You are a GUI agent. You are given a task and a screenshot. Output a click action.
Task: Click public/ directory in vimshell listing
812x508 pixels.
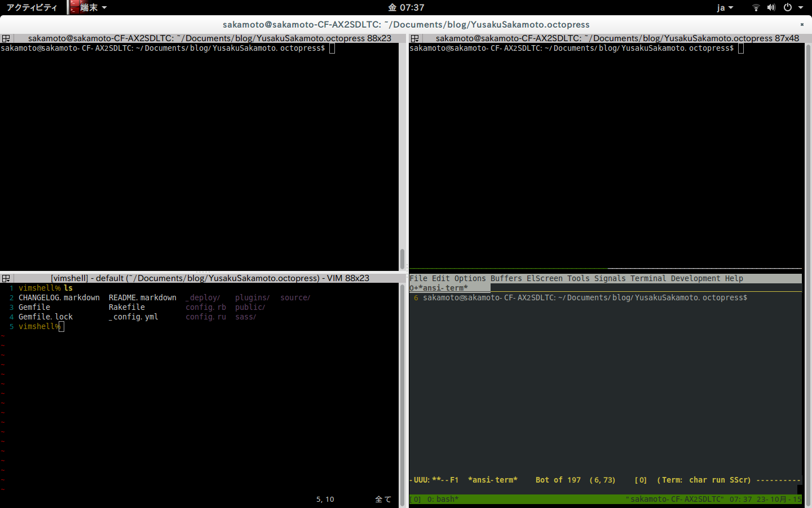tap(250, 307)
